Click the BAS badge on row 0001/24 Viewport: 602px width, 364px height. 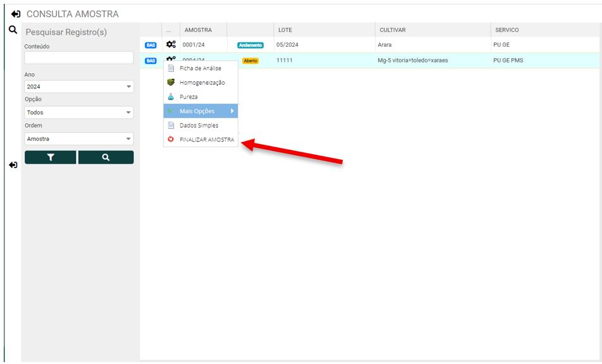coord(150,45)
